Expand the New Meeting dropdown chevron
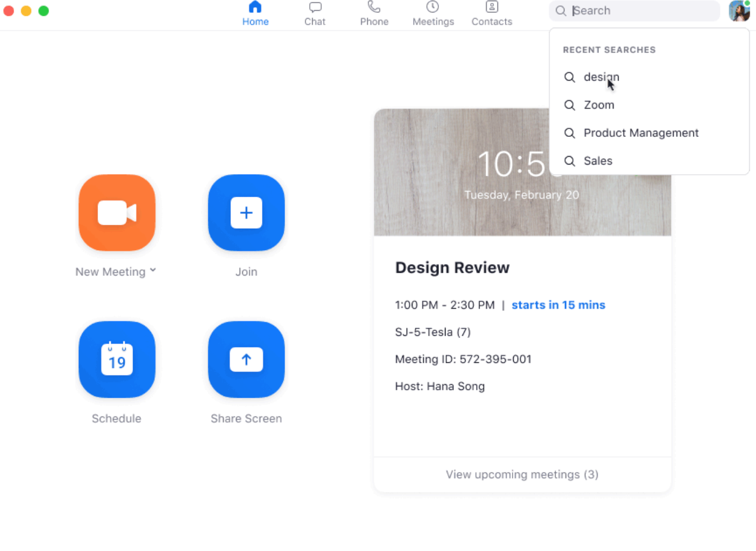 (153, 271)
